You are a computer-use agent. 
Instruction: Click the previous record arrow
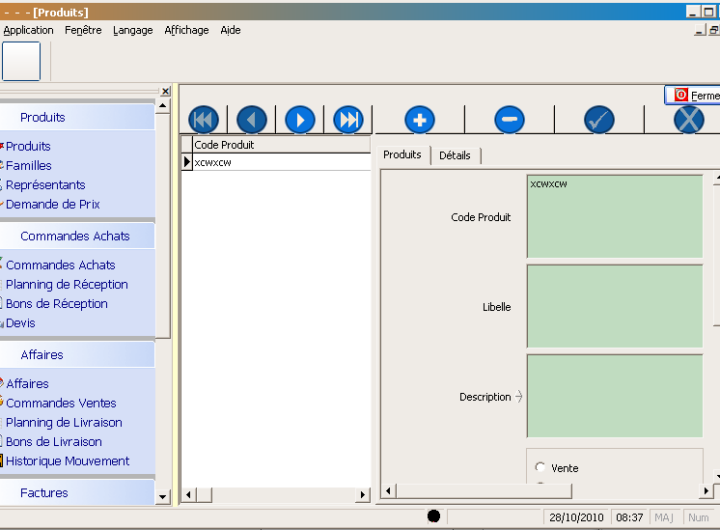click(251, 120)
